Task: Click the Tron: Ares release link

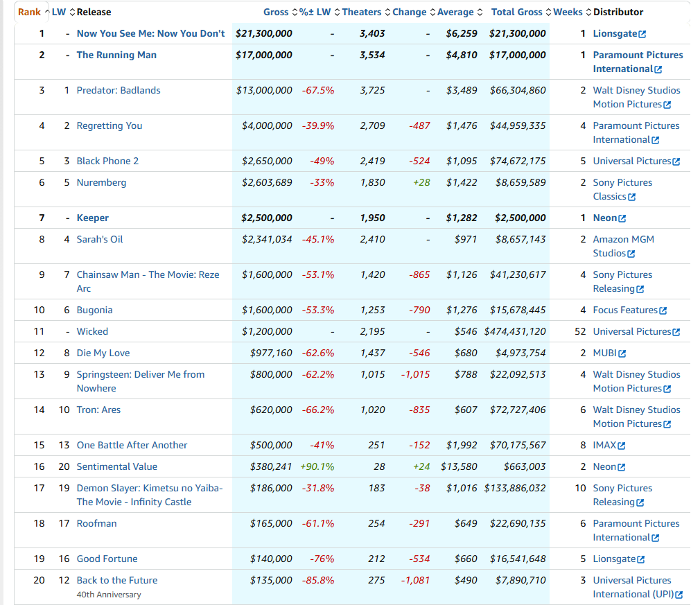Action: (98, 410)
